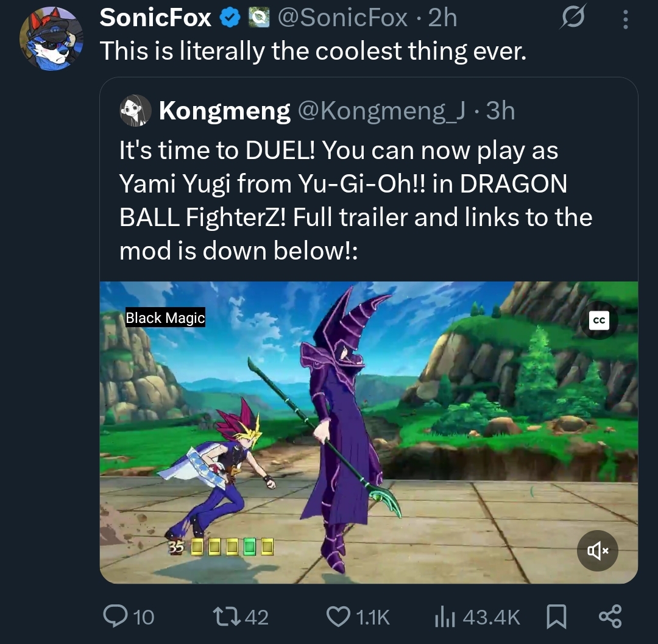
Task: Open the three-dot more options menu
Action: (x=625, y=19)
